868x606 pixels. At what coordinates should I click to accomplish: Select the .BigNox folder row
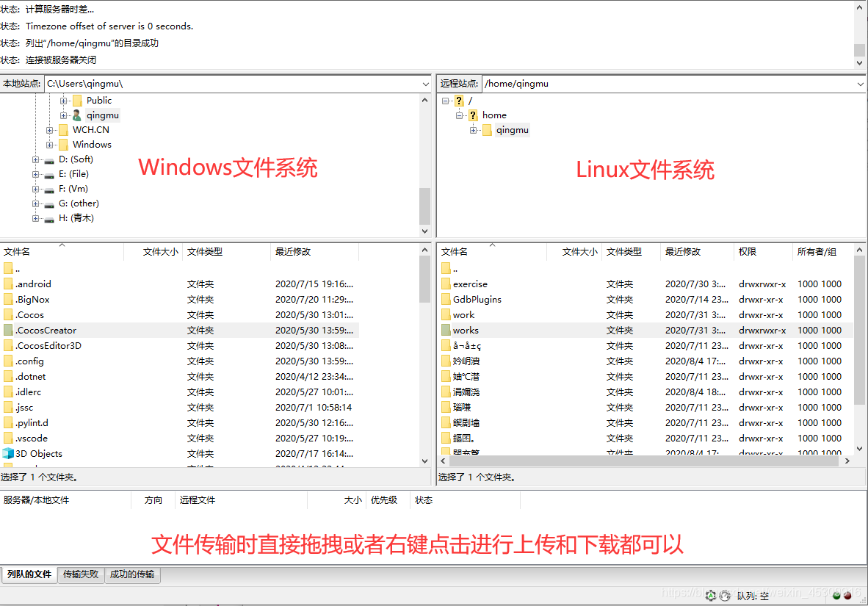coord(179,299)
